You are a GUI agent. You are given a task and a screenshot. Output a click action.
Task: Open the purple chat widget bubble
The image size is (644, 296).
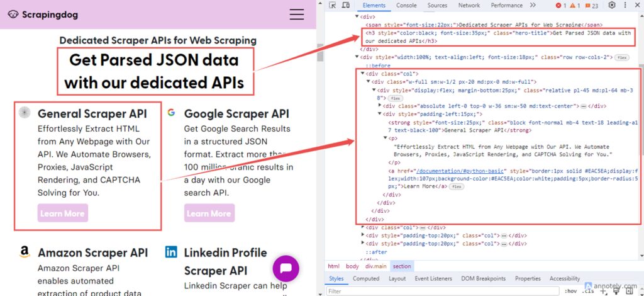click(286, 269)
